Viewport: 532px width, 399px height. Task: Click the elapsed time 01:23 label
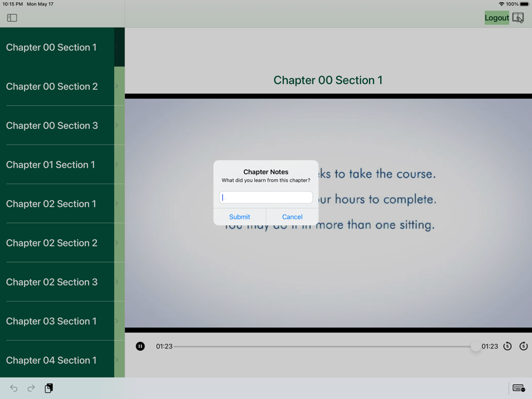click(164, 346)
